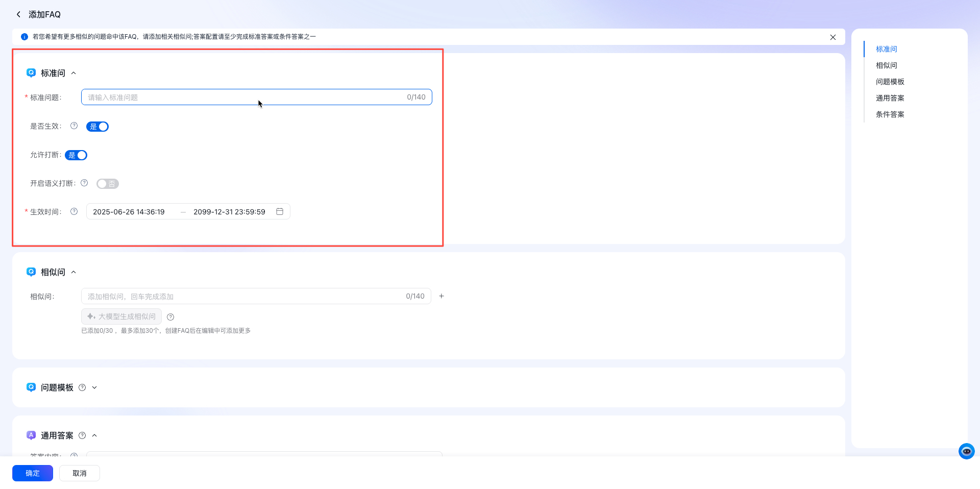Jump to 通用答案 in the side navigation
Image resolution: width=980 pixels, height=489 pixels.
(890, 98)
